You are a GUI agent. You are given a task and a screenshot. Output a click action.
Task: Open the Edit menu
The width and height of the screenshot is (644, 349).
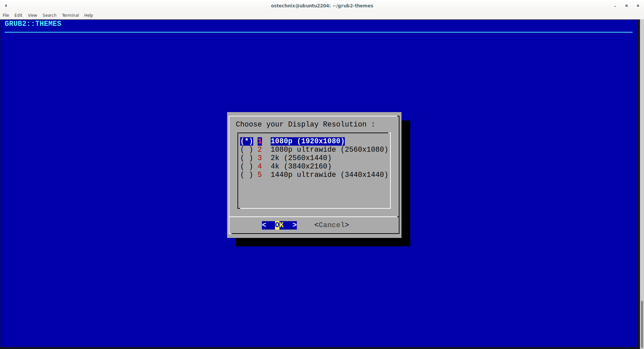[x=18, y=15]
